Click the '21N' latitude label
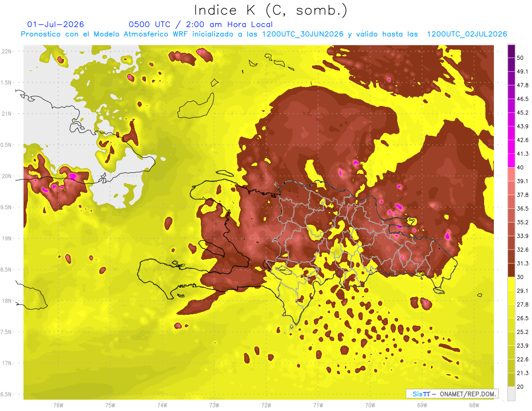 pyautogui.click(x=7, y=114)
